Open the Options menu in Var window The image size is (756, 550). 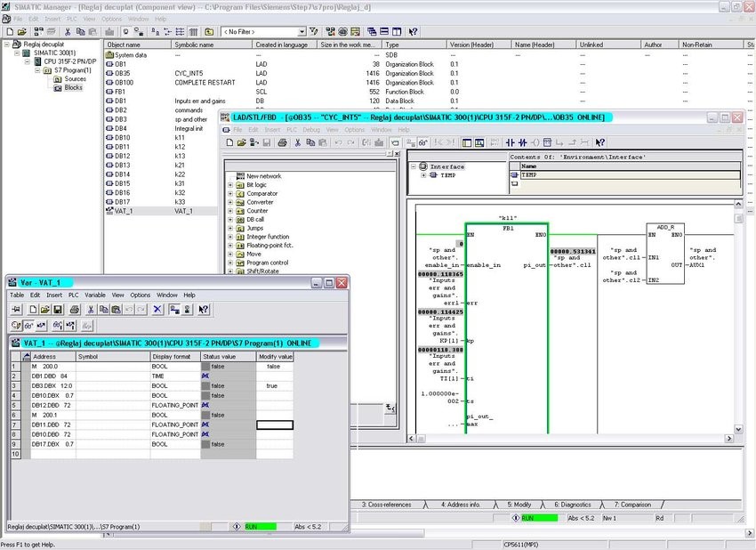[x=141, y=295]
